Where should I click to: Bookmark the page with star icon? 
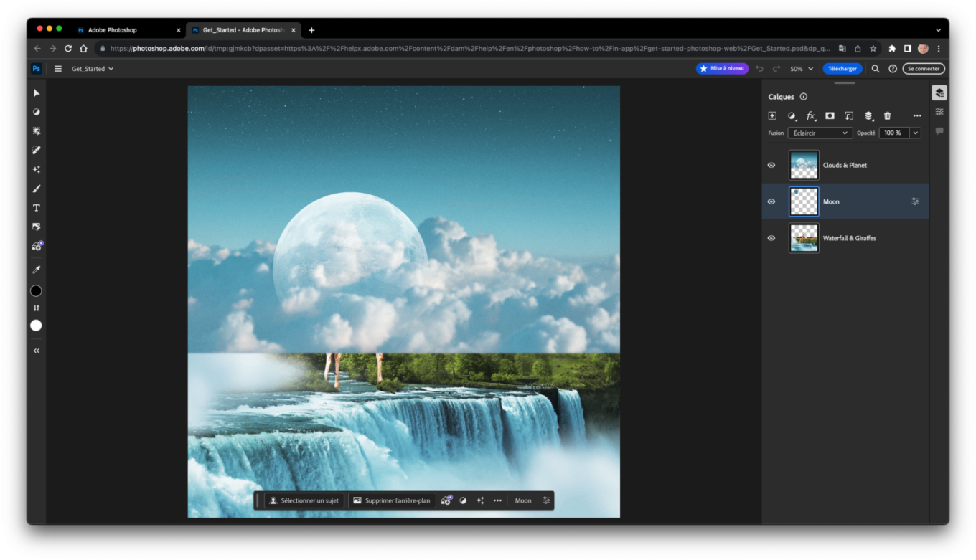coord(873,49)
